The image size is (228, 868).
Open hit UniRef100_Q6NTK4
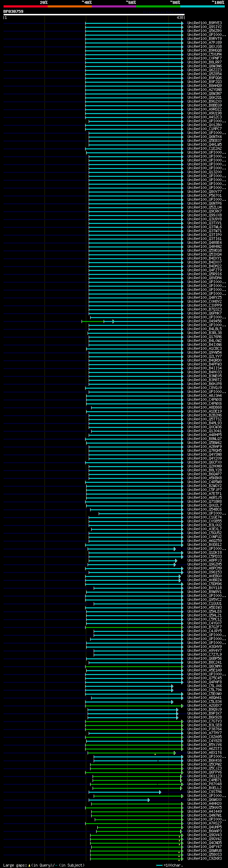[204, 137]
